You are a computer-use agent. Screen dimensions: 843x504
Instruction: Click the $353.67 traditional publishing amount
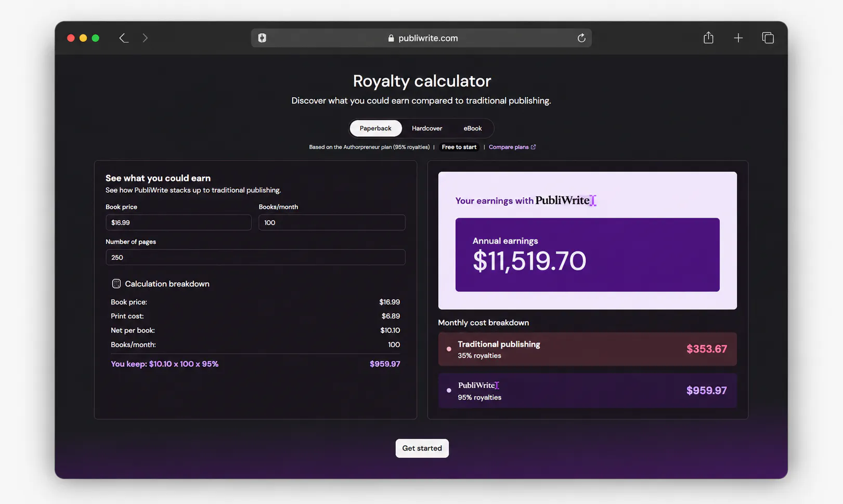706,349
